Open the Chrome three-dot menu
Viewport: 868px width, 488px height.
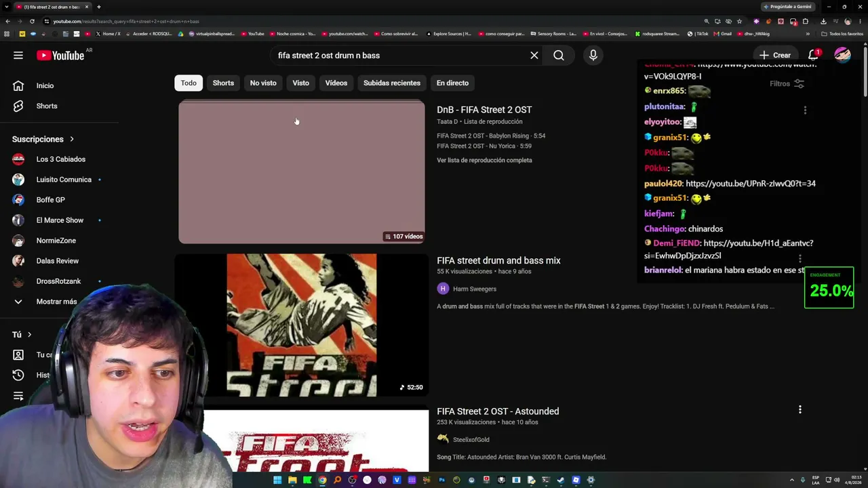[861, 21]
